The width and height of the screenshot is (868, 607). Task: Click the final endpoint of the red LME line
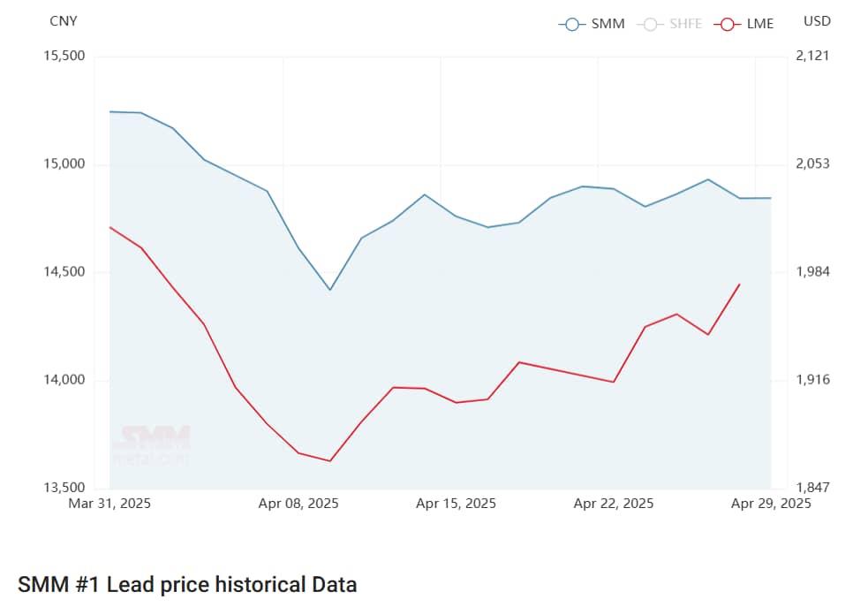pyautogui.click(x=739, y=285)
